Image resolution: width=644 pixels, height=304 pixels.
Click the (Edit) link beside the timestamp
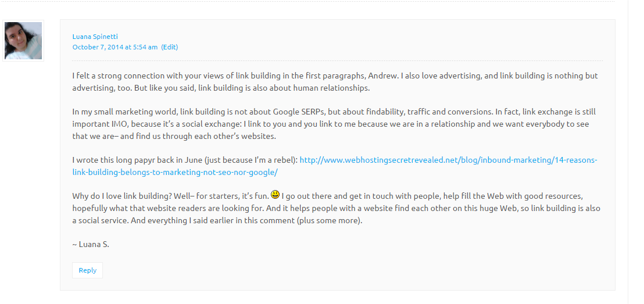point(170,47)
